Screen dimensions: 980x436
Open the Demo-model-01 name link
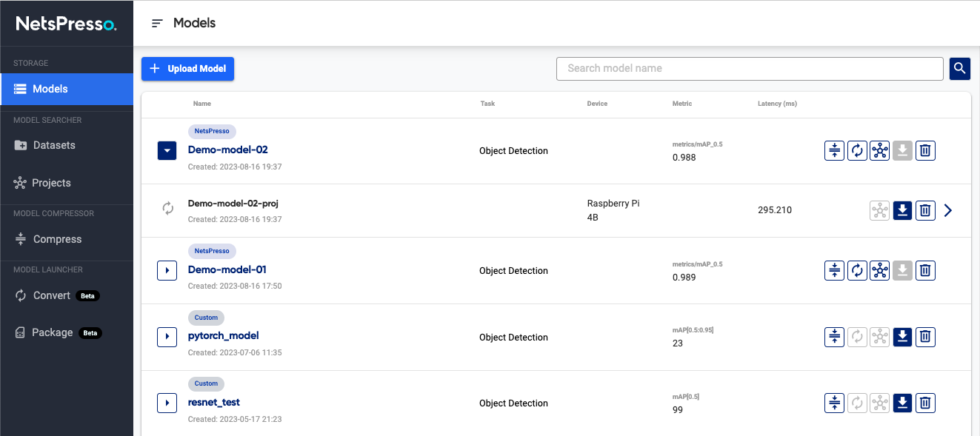[227, 269]
